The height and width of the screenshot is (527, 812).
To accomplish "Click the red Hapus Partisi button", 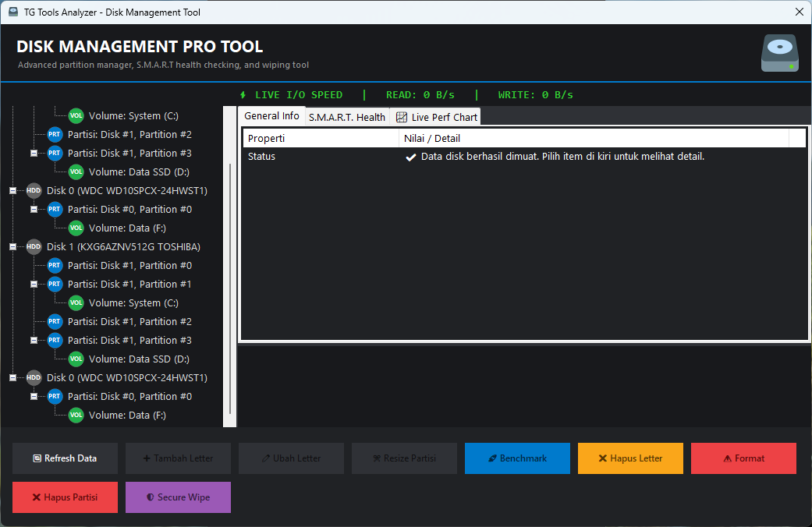I will (66, 497).
